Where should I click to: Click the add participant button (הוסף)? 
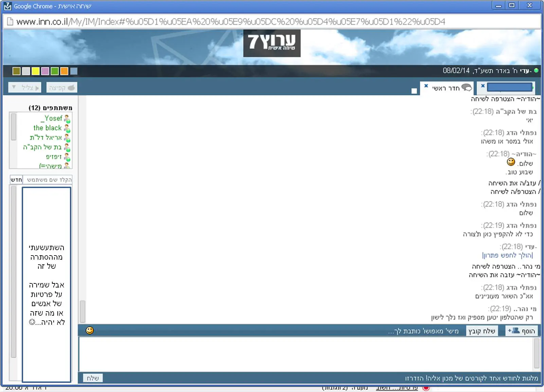522,331
